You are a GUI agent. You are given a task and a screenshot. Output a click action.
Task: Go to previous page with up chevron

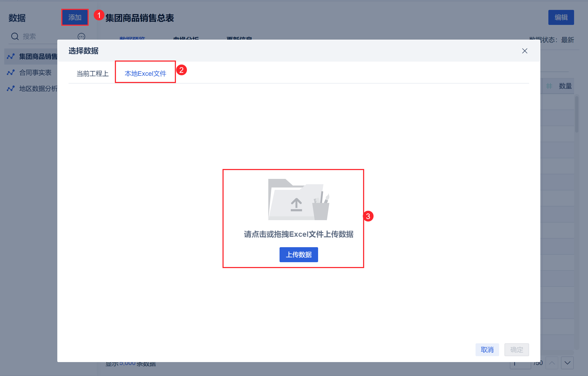[552, 363]
